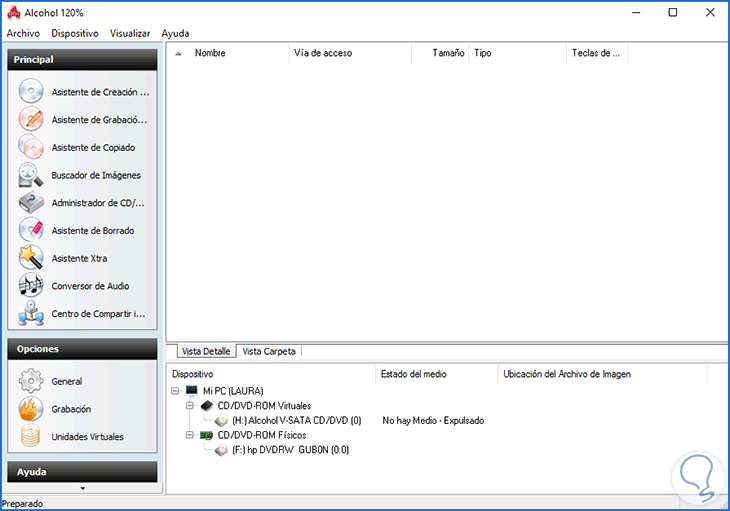Screen dimensions: 730x511
Task: Open the General options gear icon
Action: tap(31, 381)
